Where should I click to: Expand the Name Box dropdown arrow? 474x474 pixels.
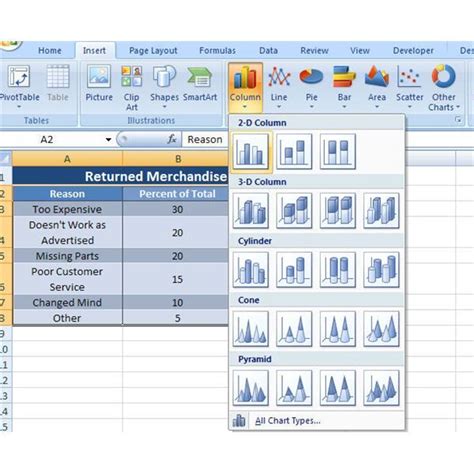click(108, 139)
